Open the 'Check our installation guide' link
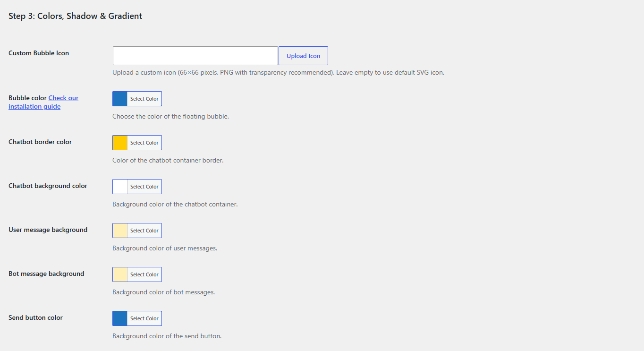This screenshot has height=351, width=644. coord(43,102)
